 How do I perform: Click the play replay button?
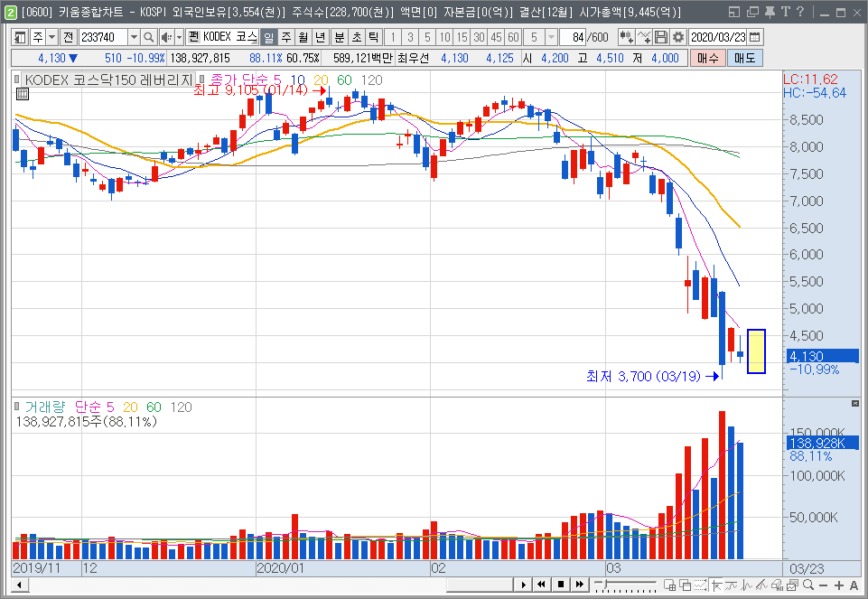click(523, 585)
